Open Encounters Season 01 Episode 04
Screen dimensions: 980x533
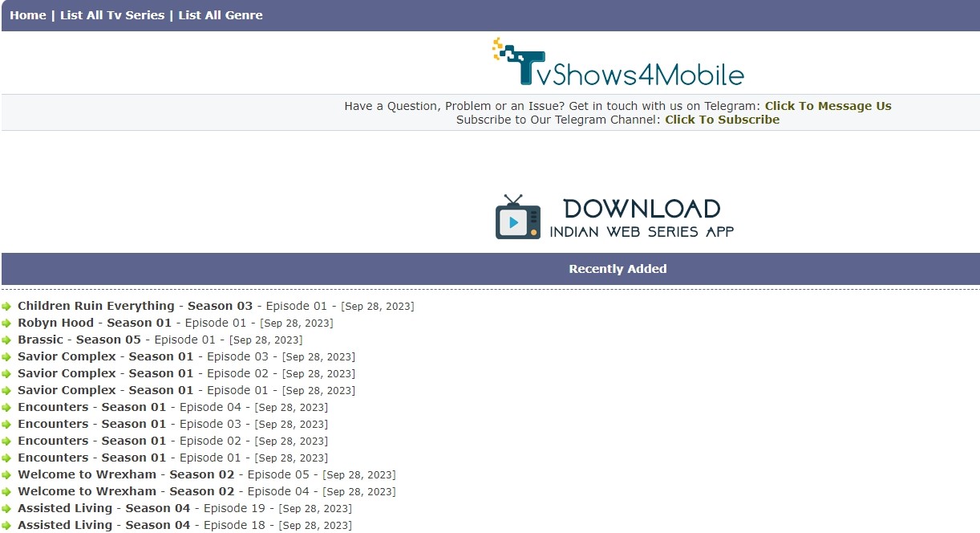130,407
